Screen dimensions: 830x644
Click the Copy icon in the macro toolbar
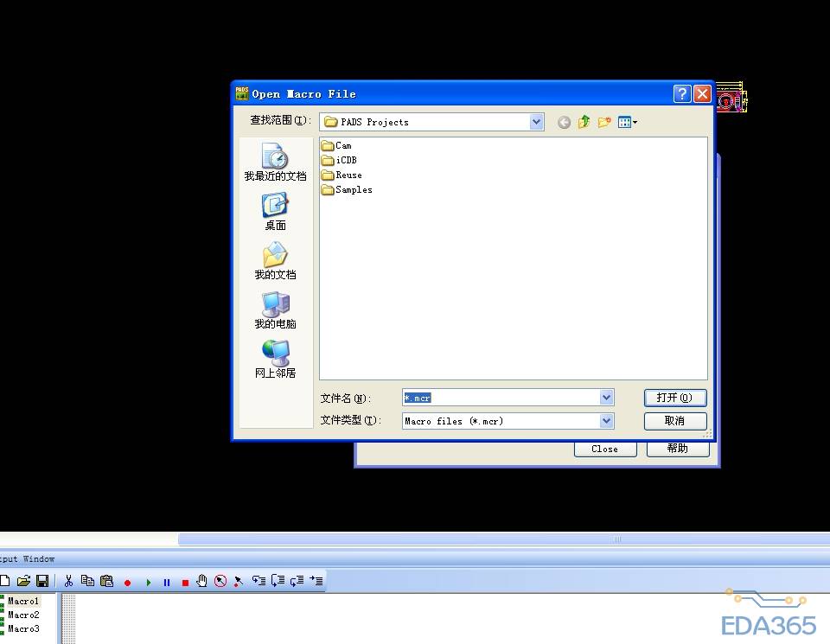87,581
